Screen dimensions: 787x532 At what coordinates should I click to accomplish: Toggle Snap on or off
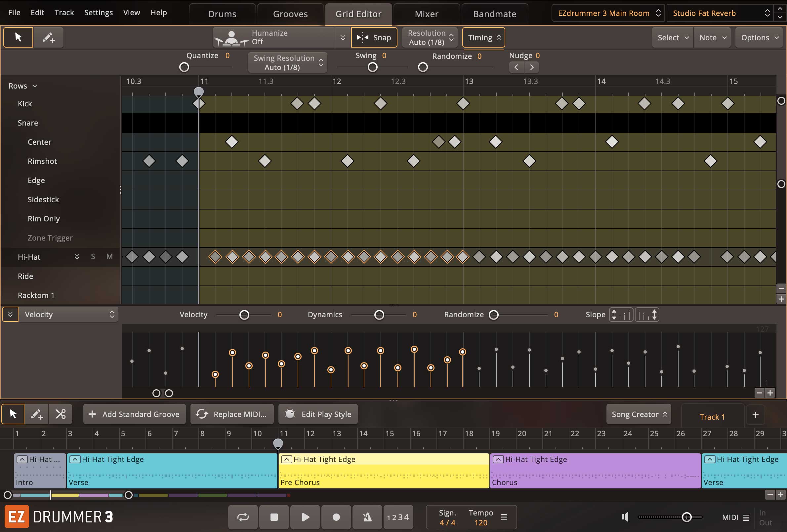pyautogui.click(x=374, y=37)
